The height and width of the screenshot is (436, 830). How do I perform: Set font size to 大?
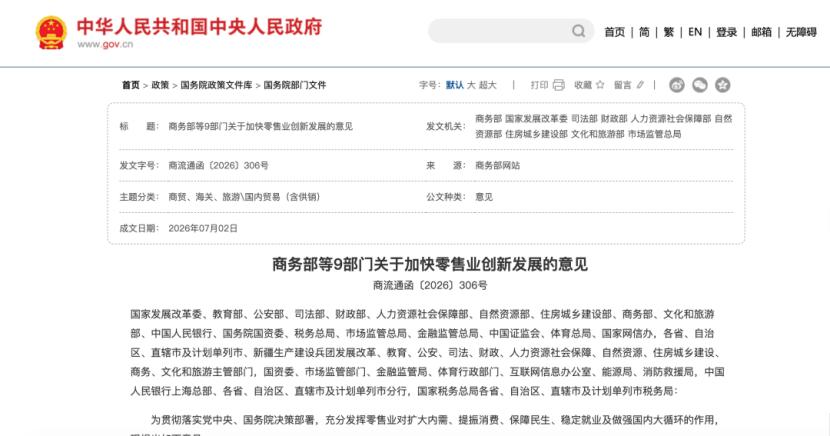coord(471,85)
